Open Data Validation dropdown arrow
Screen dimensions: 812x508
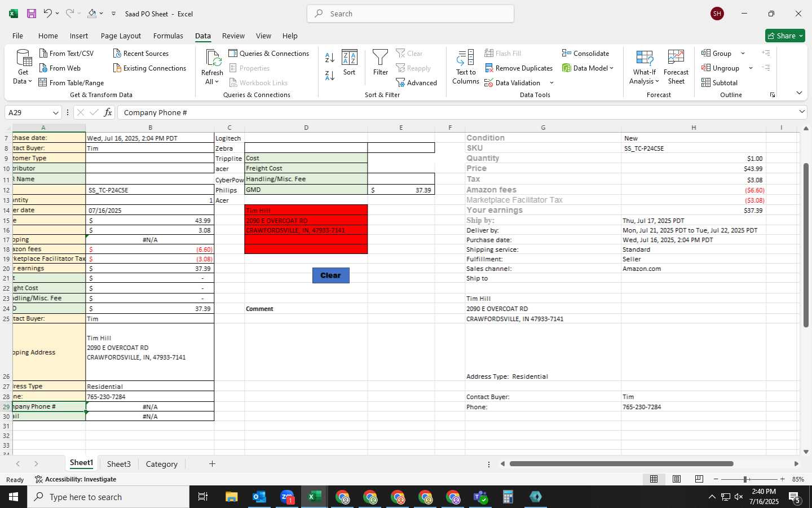click(551, 83)
